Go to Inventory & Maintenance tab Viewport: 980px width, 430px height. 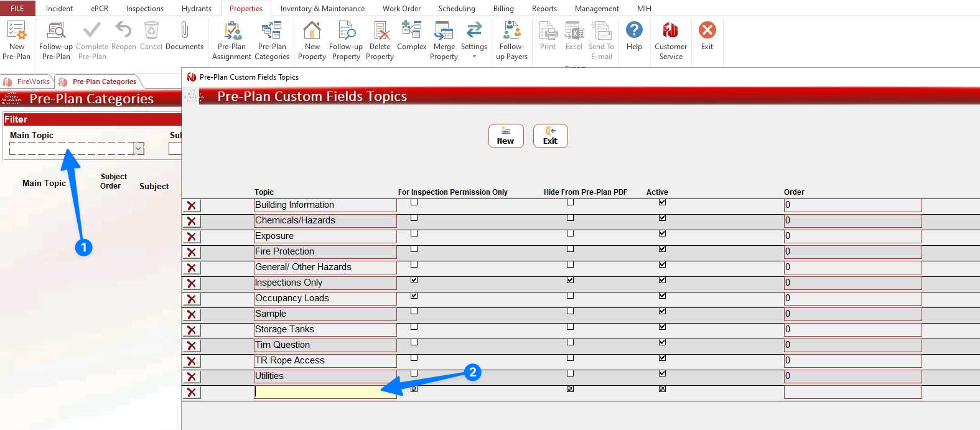(x=322, y=9)
